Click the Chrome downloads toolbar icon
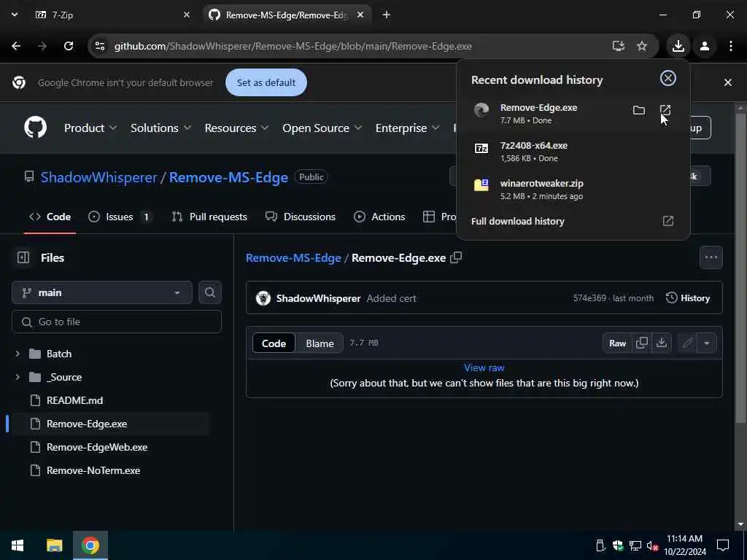747x560 pixels. click(678, 46)
